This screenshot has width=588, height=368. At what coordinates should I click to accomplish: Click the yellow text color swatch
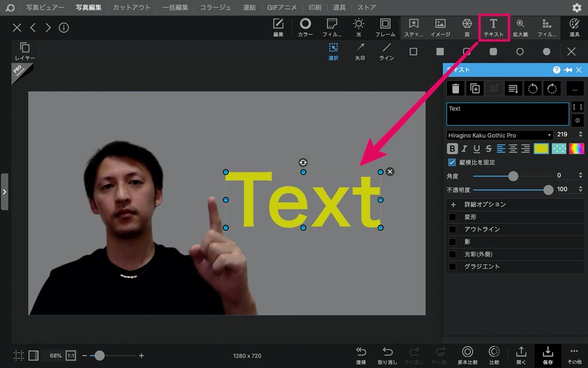(x=541, y=149)
